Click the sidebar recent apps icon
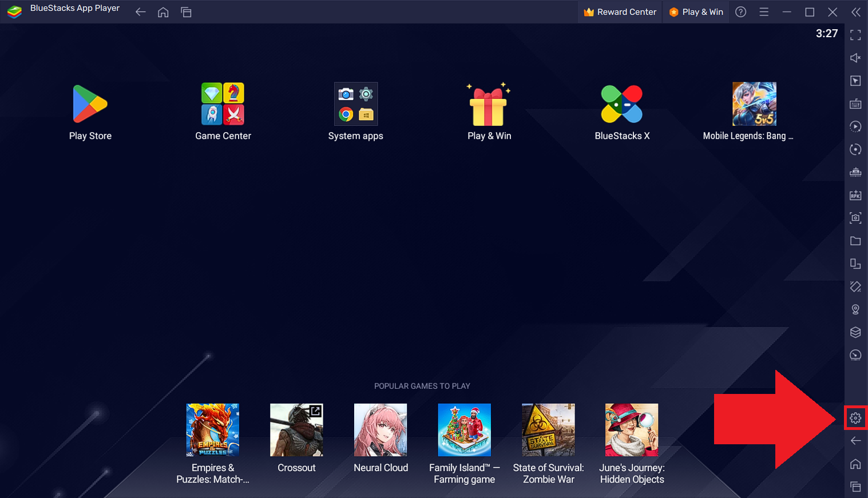The height and width of the screenshot is (498, 868). tap(855, 487)
